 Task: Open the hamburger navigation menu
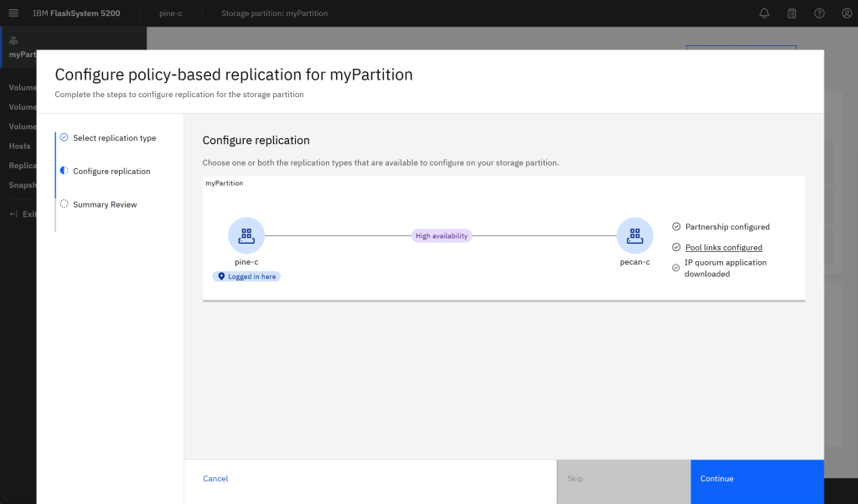pyautogui.click(x=13, y=13)
